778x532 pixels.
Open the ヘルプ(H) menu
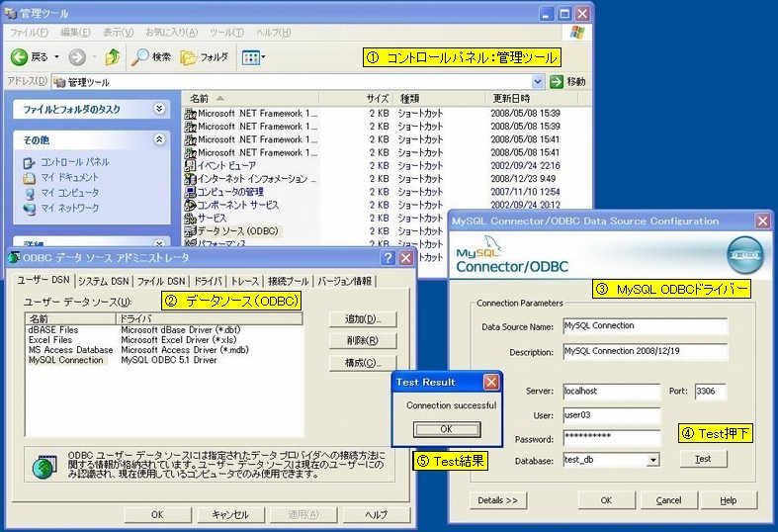(x=273, y=33)
